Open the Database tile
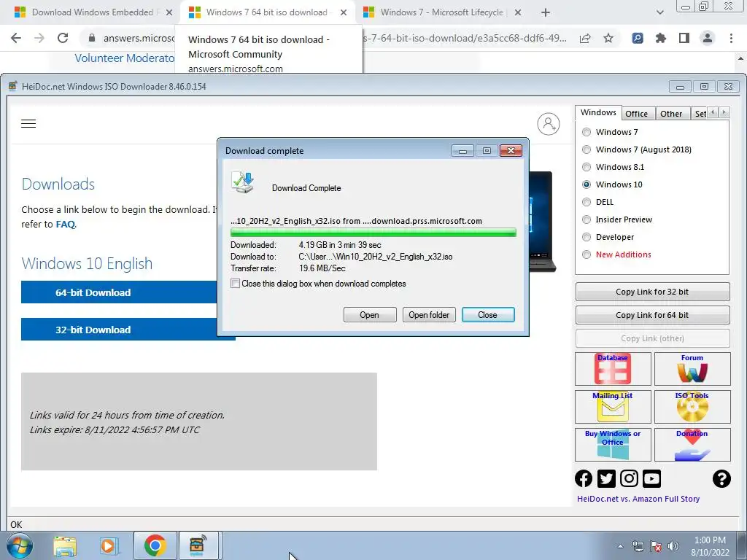The height and width of the screenshot is (560, 747). tap(613, 369)
